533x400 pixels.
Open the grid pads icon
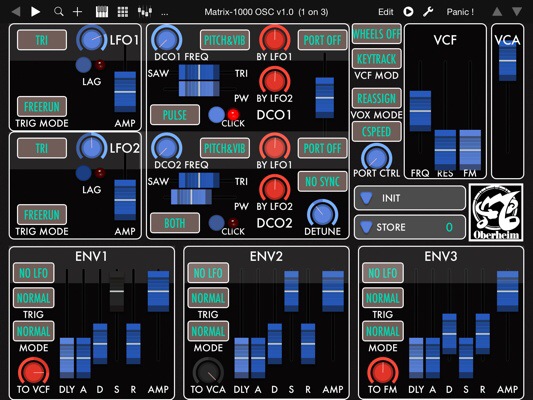[x=123, y=12]
